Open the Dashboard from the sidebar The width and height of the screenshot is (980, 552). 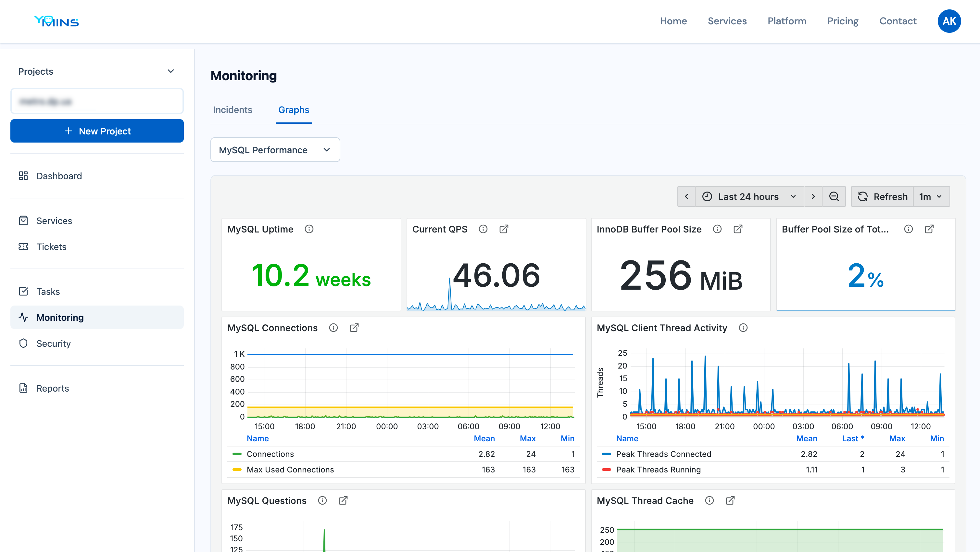coord(59,176)
